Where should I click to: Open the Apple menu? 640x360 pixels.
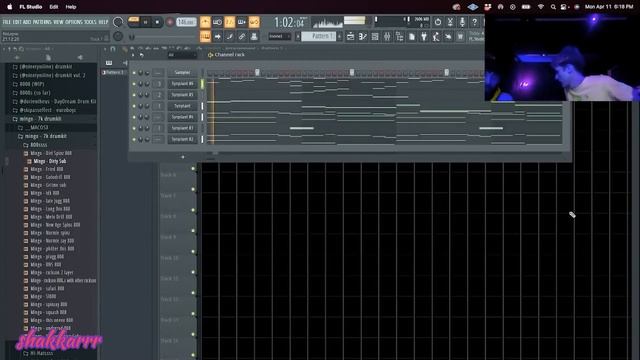coord(9,7)
